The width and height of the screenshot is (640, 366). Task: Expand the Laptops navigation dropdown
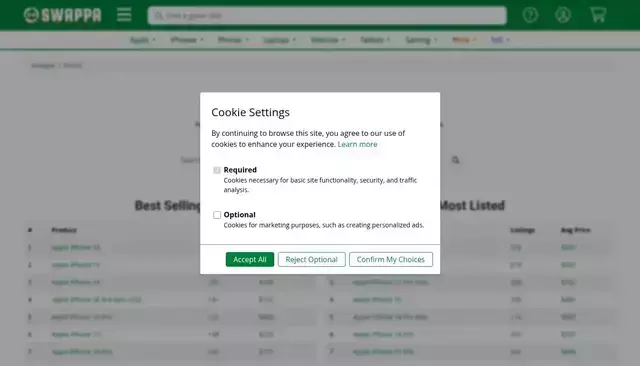[x=279, y=40]
